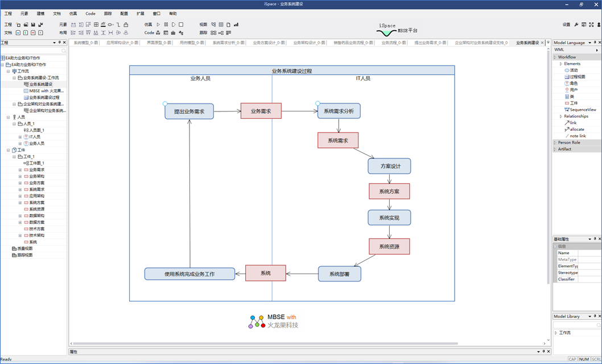Click the 方案设计 activity node in diagram
Screen dimensions: 602x364
point(389,166)
